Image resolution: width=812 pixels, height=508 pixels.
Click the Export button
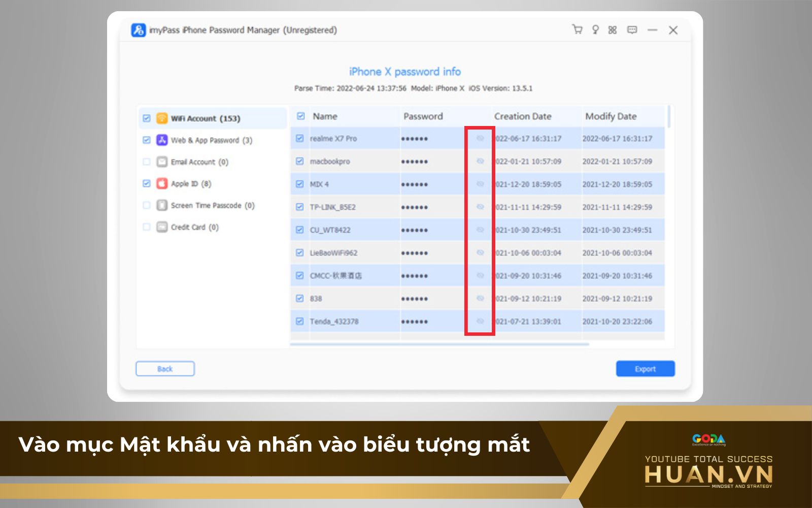(646, 369)
